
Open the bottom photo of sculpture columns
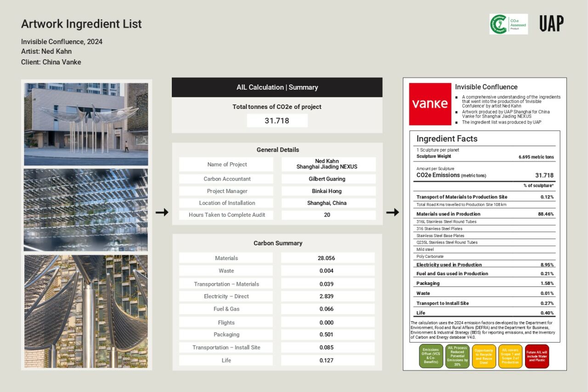tap(86, 311)
